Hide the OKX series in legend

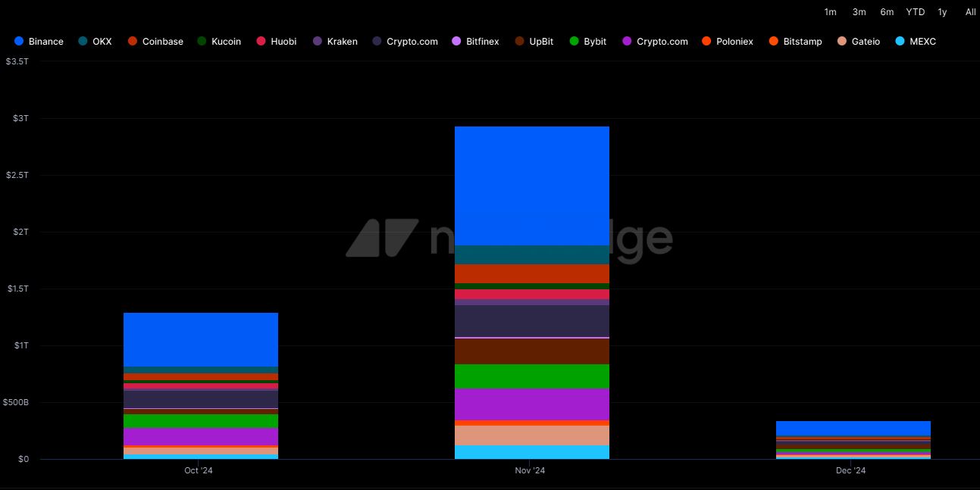pos(102,42)
